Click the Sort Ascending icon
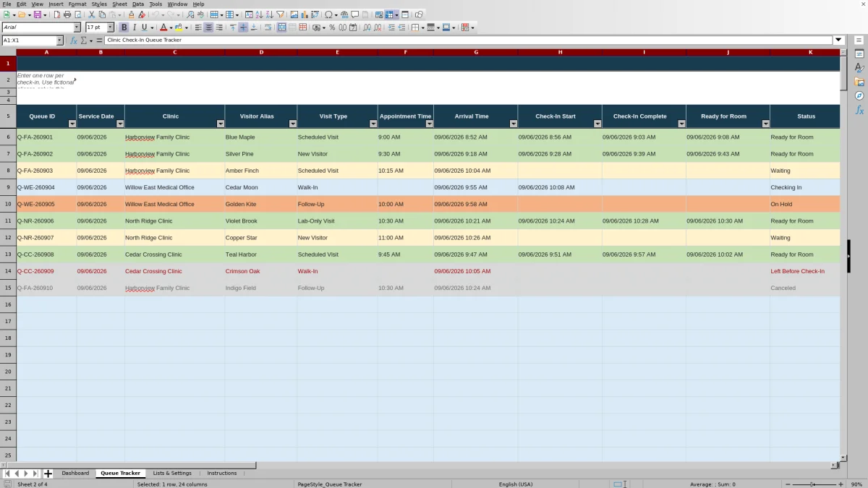 click(259, 14)
